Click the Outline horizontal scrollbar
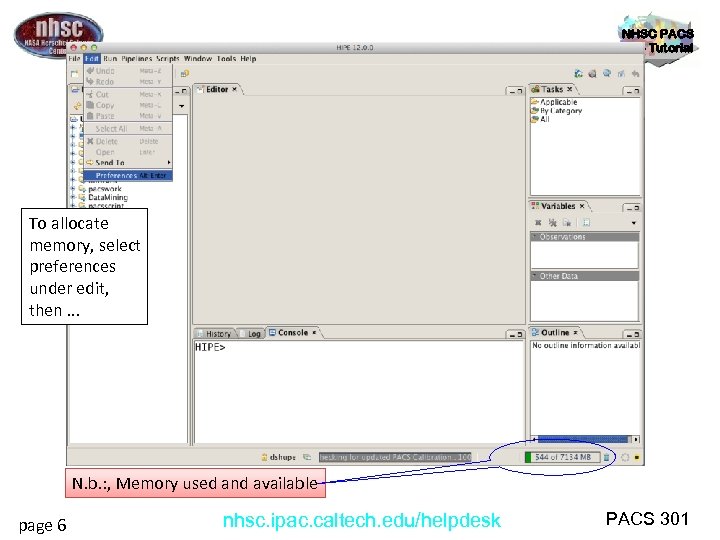This screenshot has width=720, height=540. (x=583, y=439)
